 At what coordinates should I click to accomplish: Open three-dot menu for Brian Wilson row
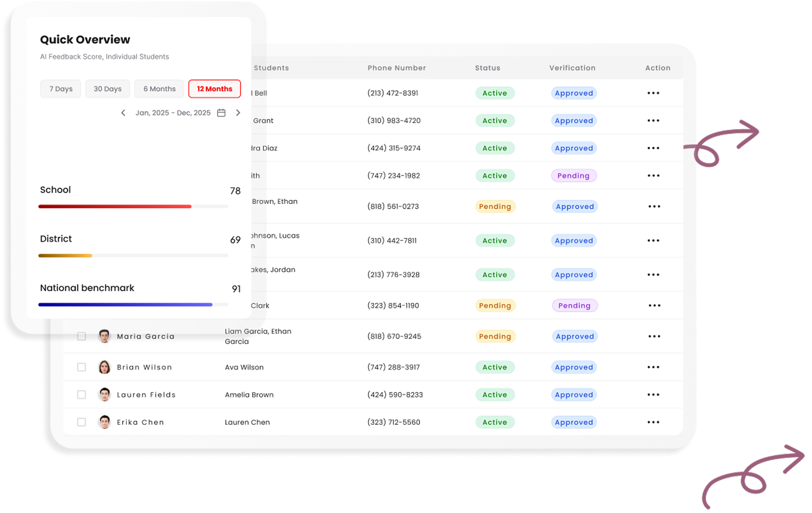pos(653,367)
